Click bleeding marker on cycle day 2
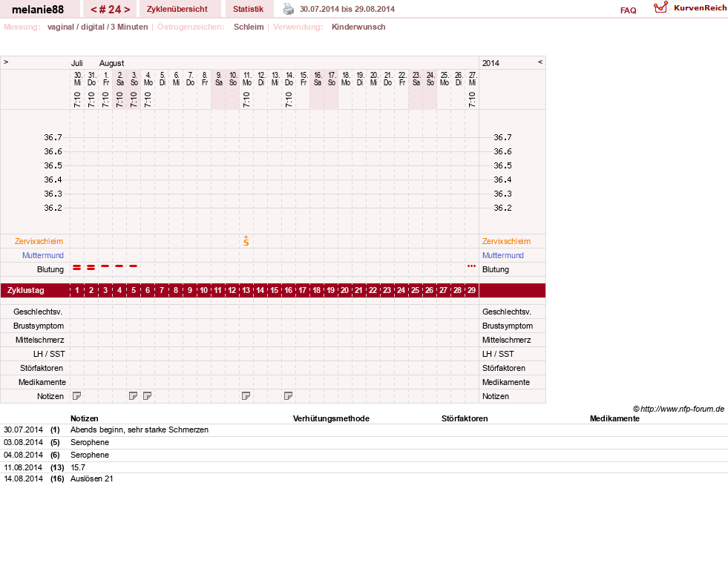The image size is (728, 566). click(x=91, y=267)
